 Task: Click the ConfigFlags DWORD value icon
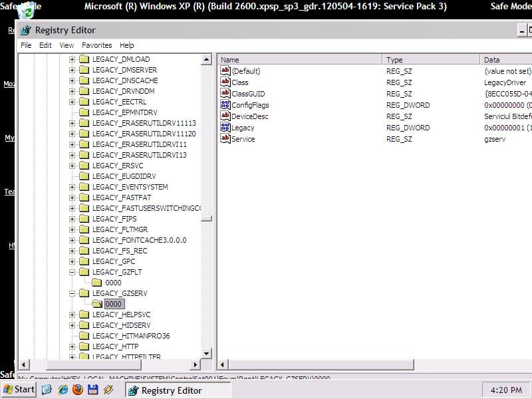[225, 105]
